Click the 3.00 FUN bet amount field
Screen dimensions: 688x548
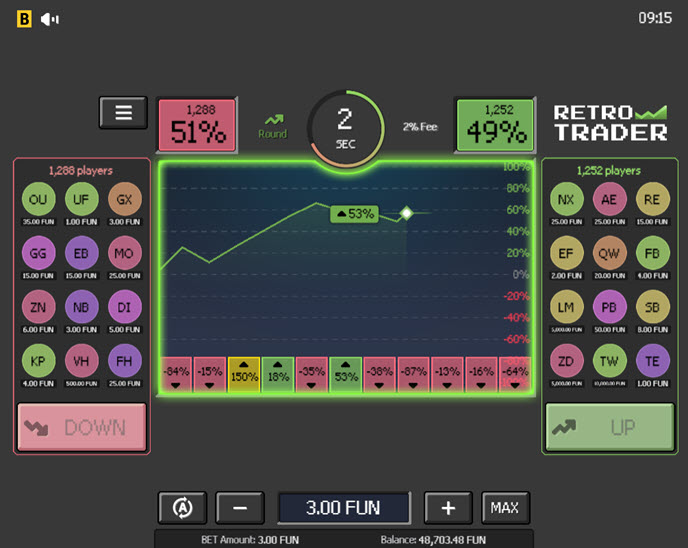[x=344, y=508]
